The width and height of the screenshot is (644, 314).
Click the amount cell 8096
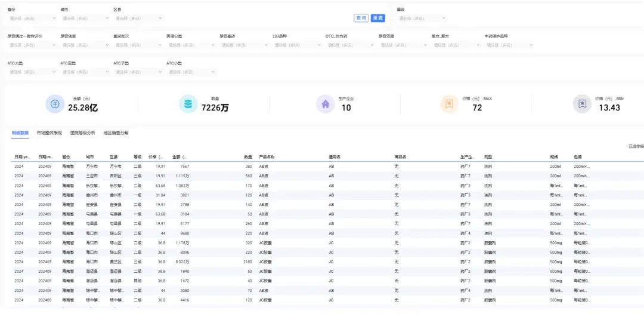185,252
